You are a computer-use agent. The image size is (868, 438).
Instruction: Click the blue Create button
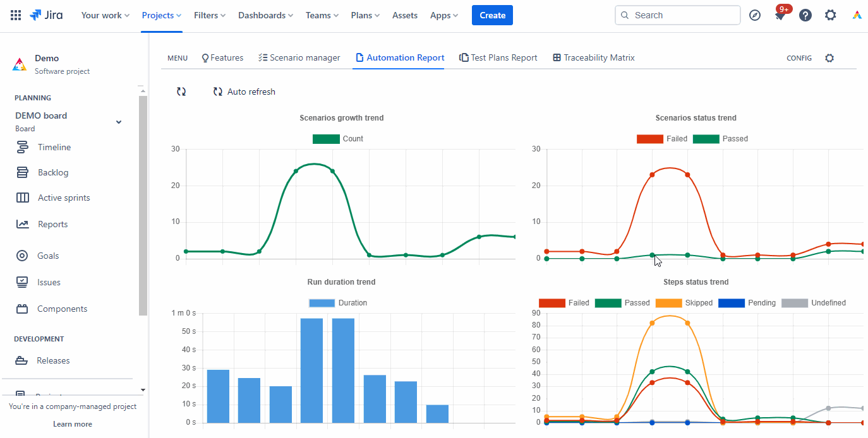pyautogui.click(x=492, y=15)
